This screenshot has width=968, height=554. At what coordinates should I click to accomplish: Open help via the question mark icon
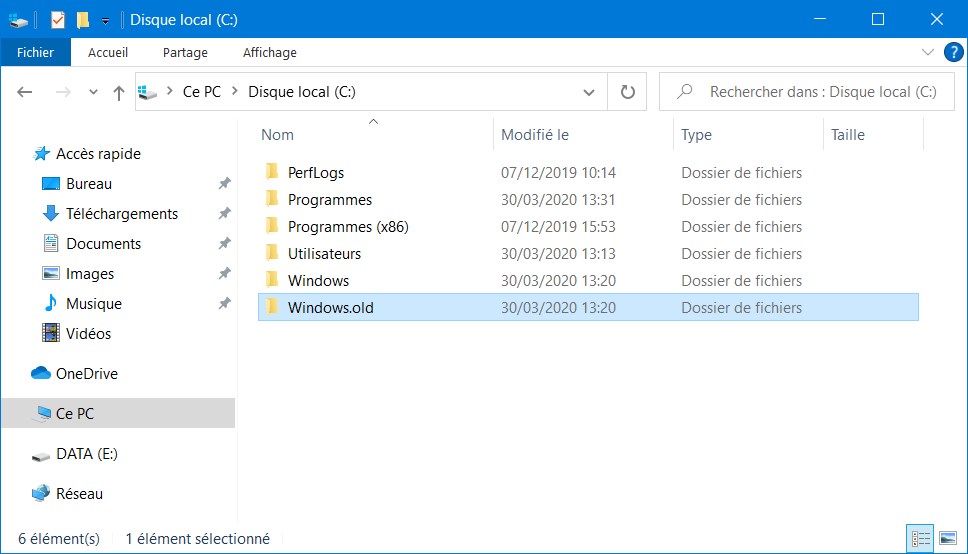point(953,52)
